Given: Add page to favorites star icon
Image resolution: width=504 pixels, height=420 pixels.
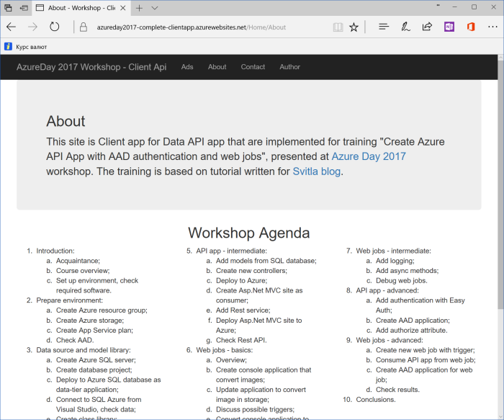Looking at the screenshot, I should click(354, 27).
